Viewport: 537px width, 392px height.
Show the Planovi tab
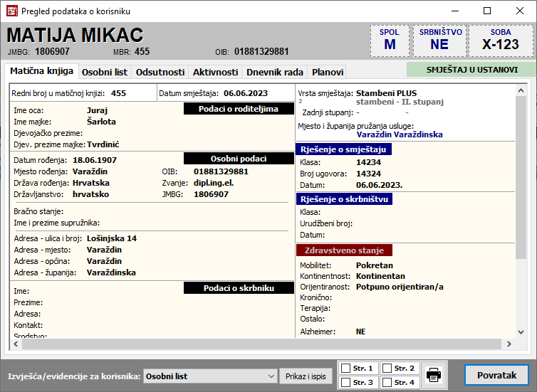coord(328,72)
